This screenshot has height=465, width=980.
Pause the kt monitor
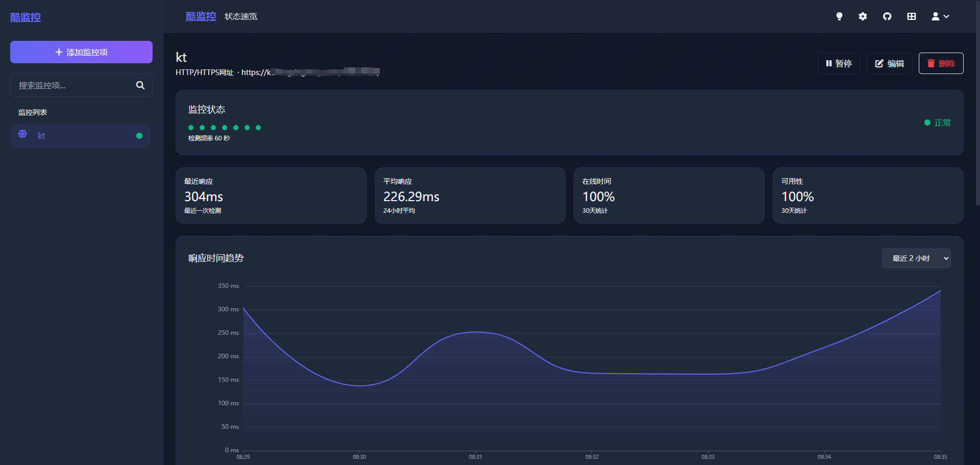[x=839, y=63]
